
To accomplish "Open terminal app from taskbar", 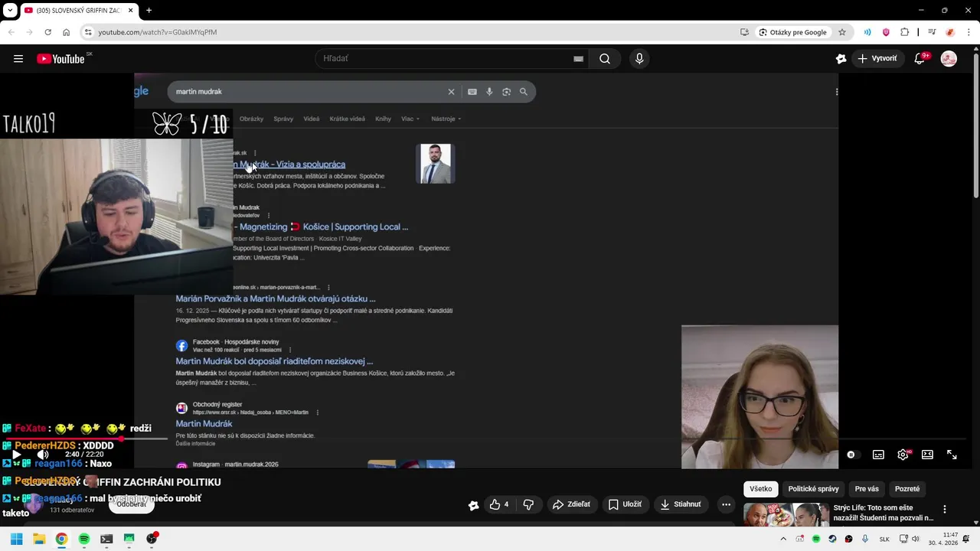I will (106, 539).
